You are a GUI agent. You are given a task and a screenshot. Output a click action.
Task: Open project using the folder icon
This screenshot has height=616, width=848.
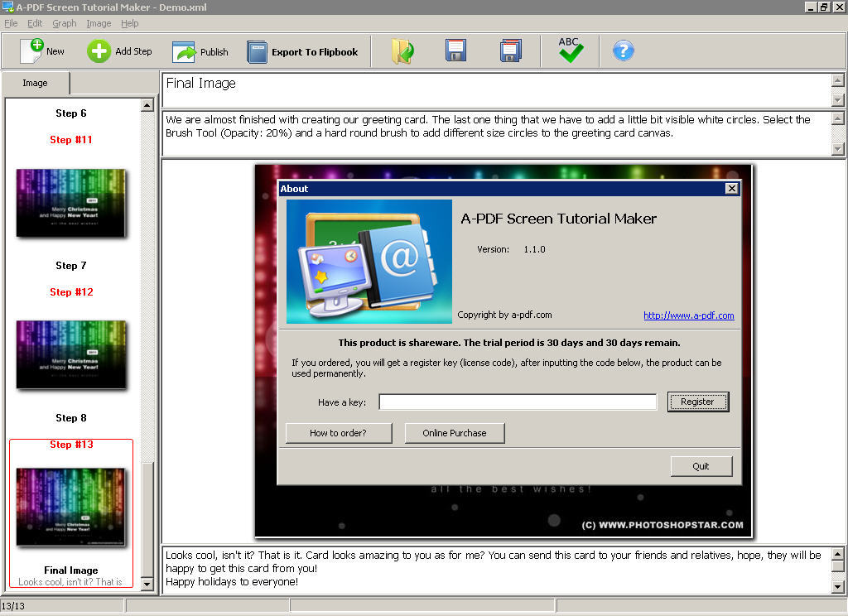403,51
